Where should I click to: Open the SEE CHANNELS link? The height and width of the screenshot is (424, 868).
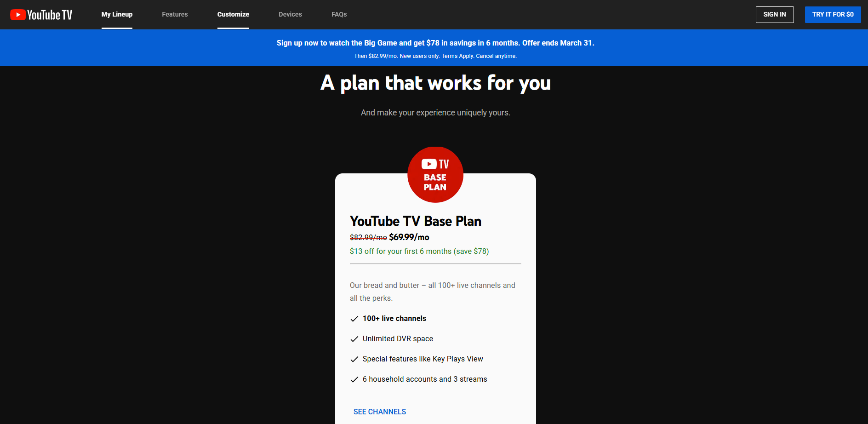coord(380,412)
